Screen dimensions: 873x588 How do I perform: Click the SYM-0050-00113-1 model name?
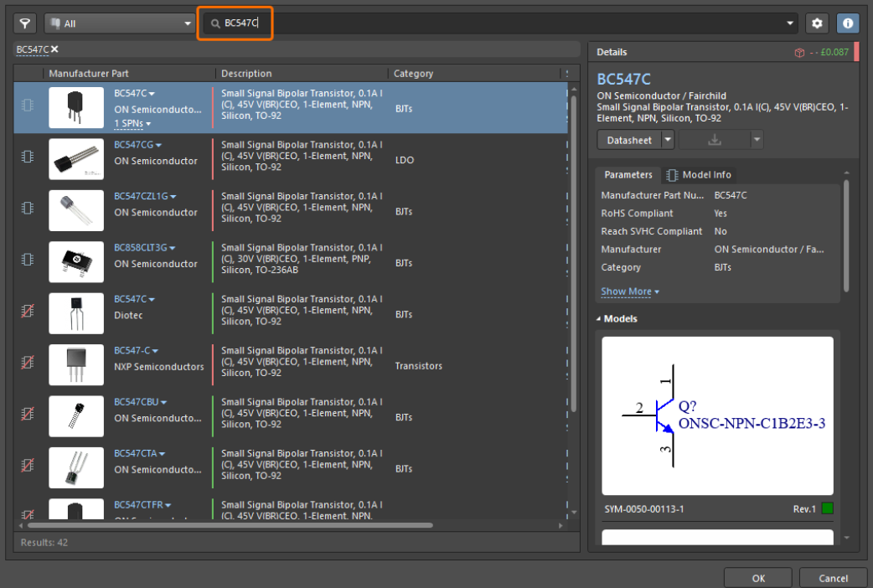(644, 509)
